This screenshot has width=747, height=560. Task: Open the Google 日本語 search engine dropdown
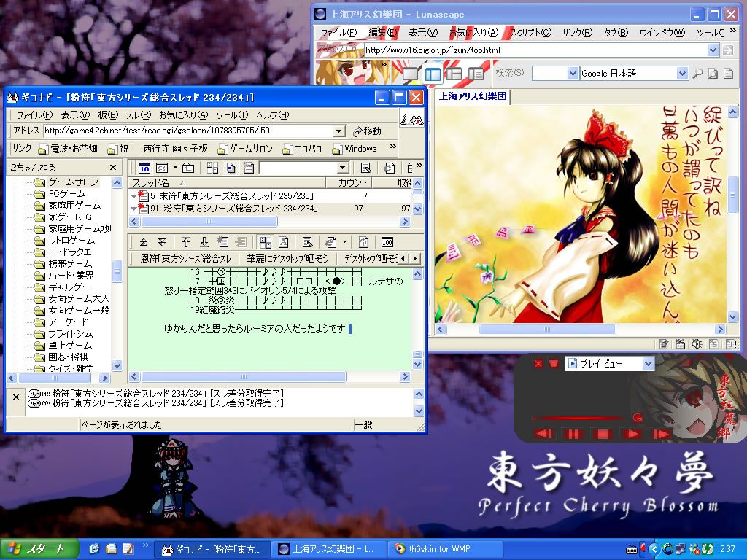pyautogui.click(x=682, y=74)
